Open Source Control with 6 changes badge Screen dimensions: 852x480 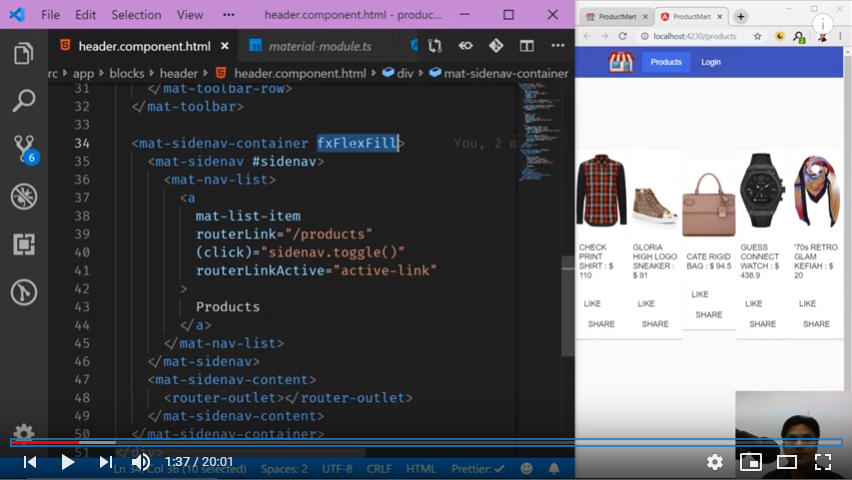pyautogui.click(x=23, y=148)
